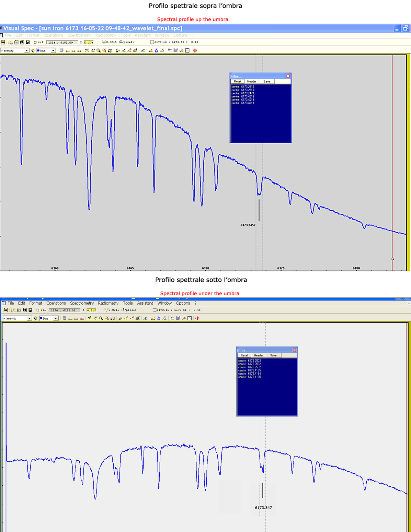Click the selection range text 6173.14 ; 6173.59
411x532 pixels.
point(170,42)
